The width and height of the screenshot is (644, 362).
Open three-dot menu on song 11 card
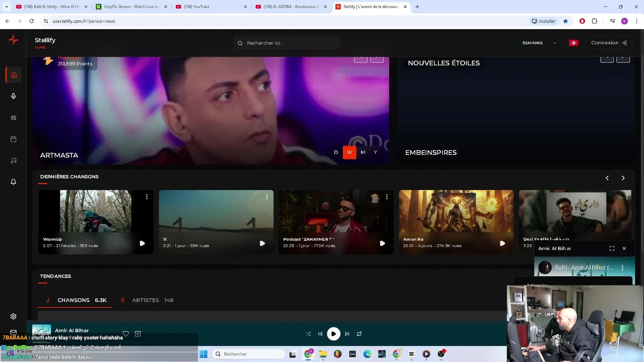point(267,197)
